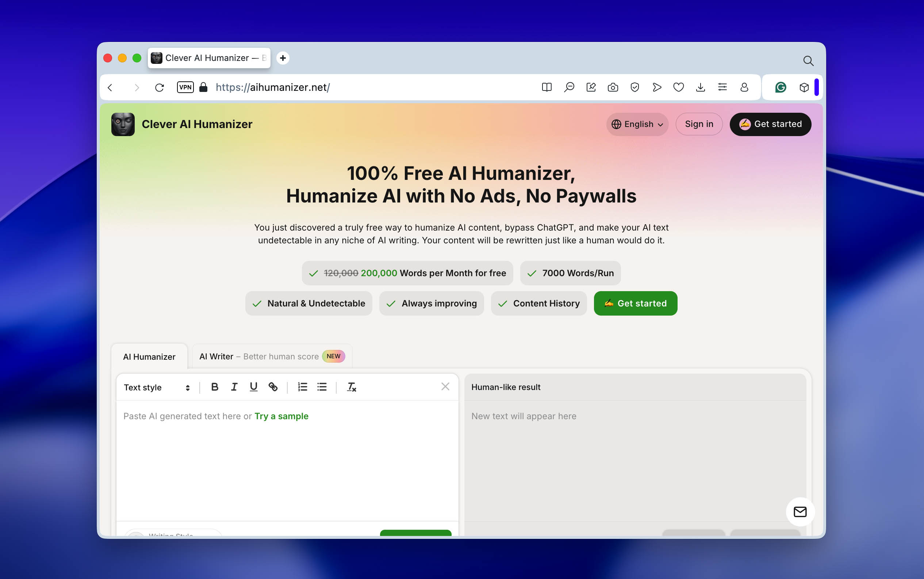Viewport: 924px width, 579px height.
Task: Expand the new tab button
Action: pos(283,58)
